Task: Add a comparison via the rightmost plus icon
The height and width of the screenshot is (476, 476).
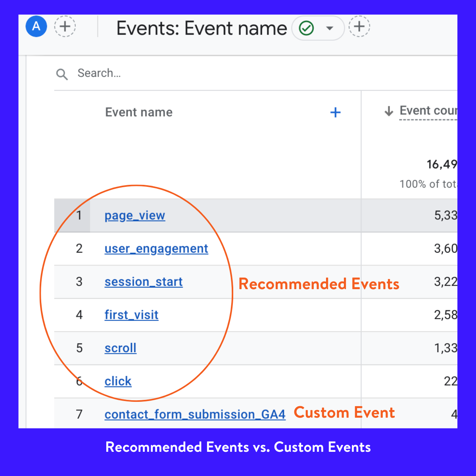Action: tap(359, 27)
